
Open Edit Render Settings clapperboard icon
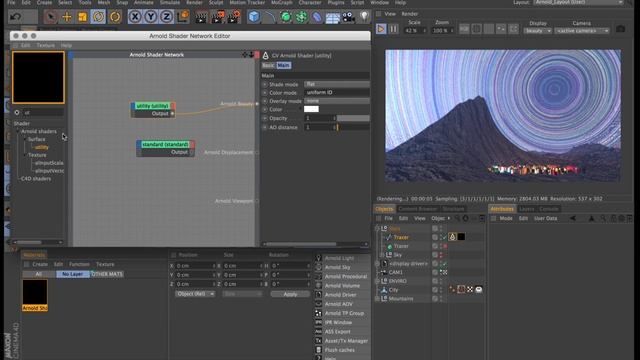click(234, 17)
